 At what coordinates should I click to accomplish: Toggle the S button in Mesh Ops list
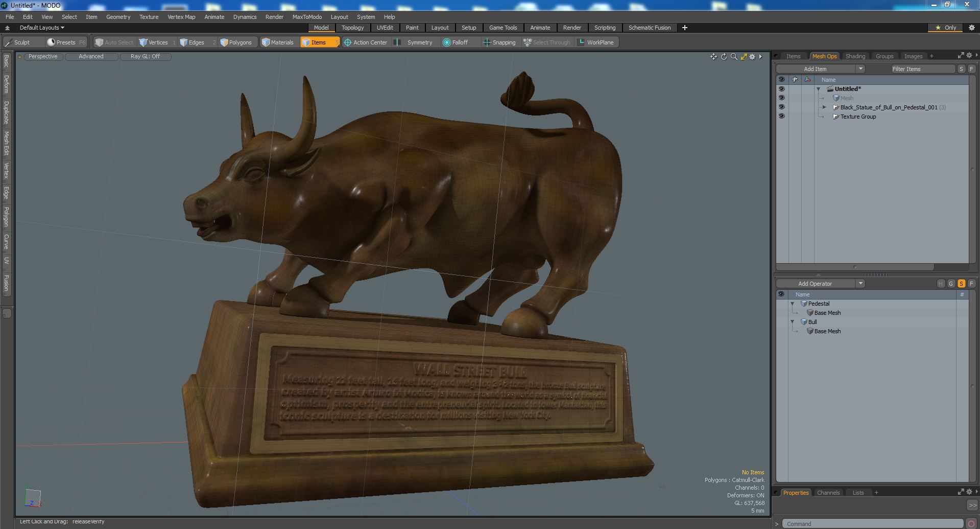point(961,284)
